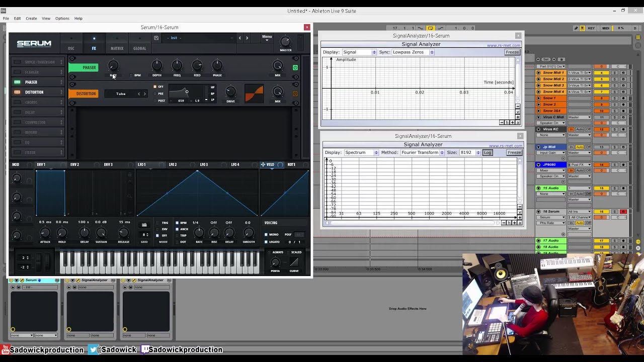
Task: Click the Phaser power button in effect strip
Action: pyautogui.click(x=295, y=67)
